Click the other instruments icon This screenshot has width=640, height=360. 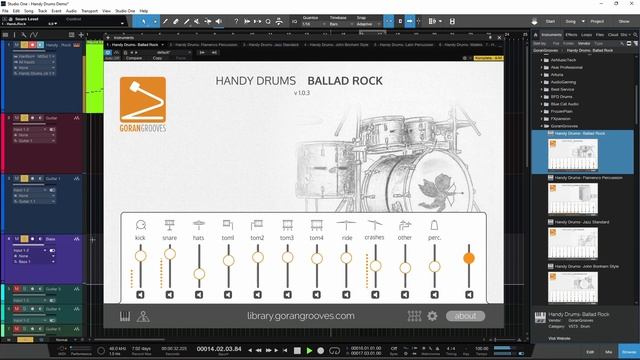click(x=405, y=225)
